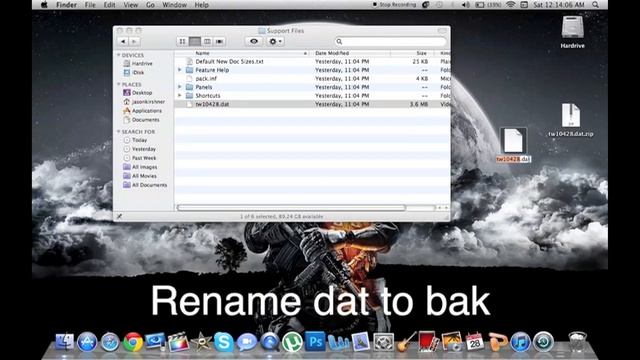The height and width of the screenshot is (360, 640).
Task: Open the volume menu bar icon
Action: [x=466, y=5]
